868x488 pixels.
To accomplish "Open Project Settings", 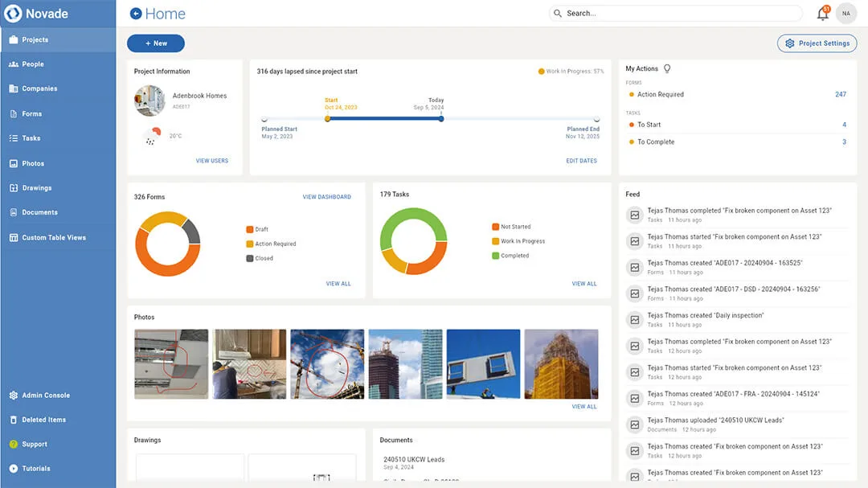I will 817,43.
